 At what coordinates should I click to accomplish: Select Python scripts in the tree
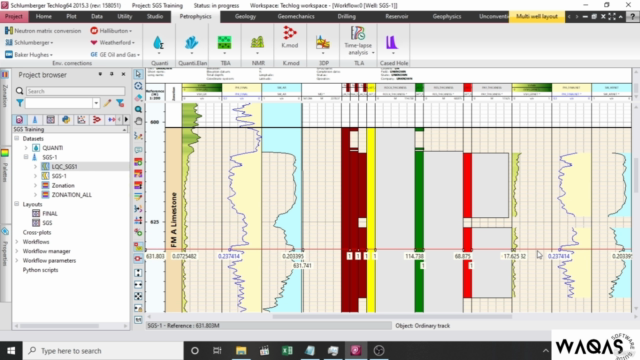(40, 270)
